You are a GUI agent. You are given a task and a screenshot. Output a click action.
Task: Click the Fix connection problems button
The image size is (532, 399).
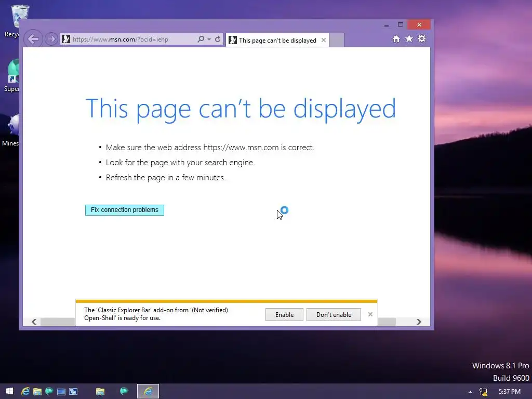tap(125, 210)
